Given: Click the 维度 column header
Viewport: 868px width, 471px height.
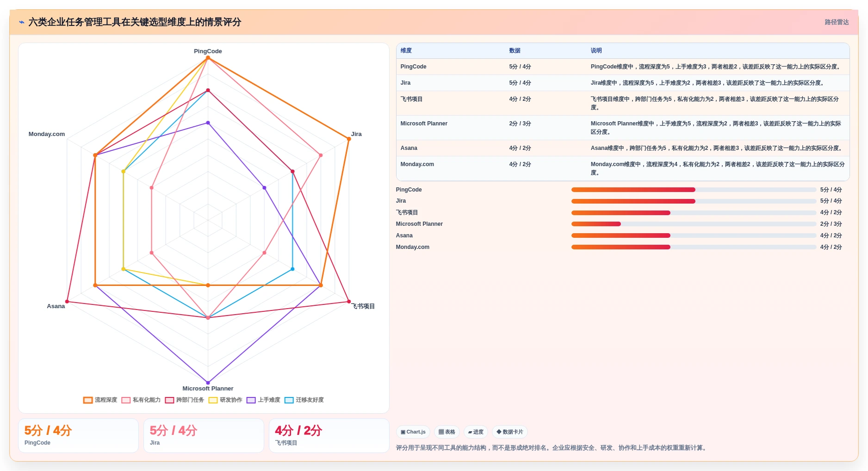Looking at the screenshot, I should click(x=406, y=50).
